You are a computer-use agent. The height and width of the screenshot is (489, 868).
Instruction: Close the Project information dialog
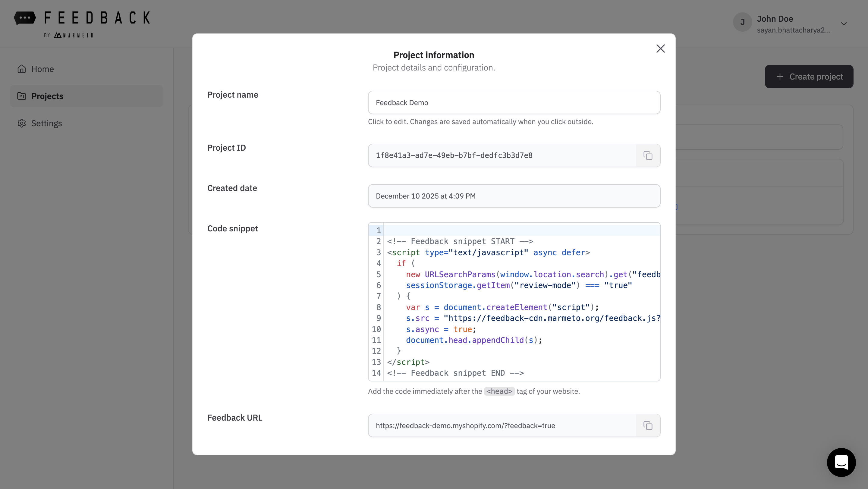point(660,49)
